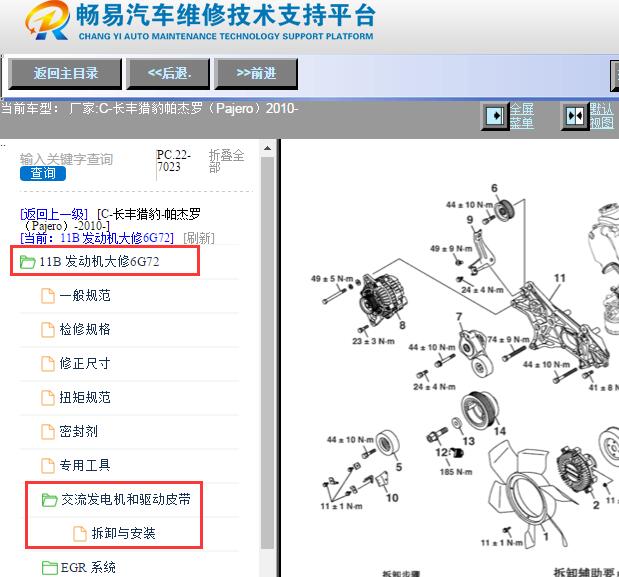Click the 专用工具 page icon
Screen dimensions: 619x577
point(48,466)
